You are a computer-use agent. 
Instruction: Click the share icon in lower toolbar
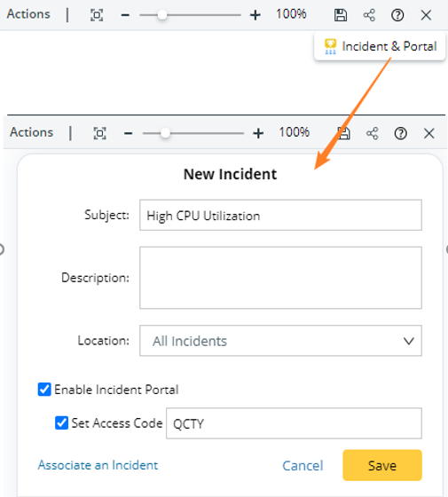[373, 133]
